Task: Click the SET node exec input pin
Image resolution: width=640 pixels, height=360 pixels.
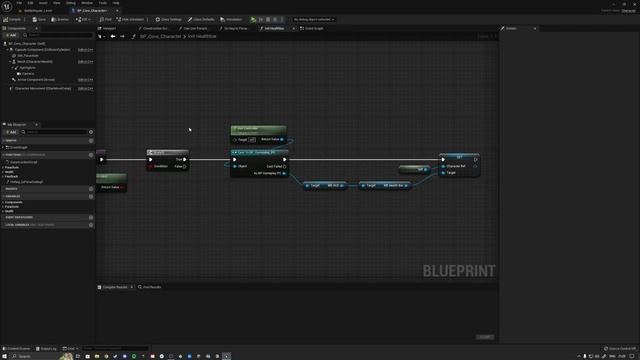Action: [443, 160]
